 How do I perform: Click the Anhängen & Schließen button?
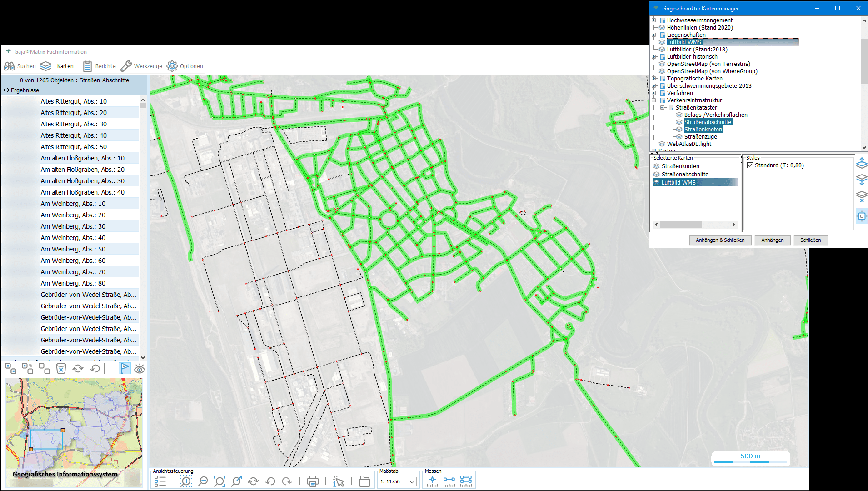tap(720, 240)
